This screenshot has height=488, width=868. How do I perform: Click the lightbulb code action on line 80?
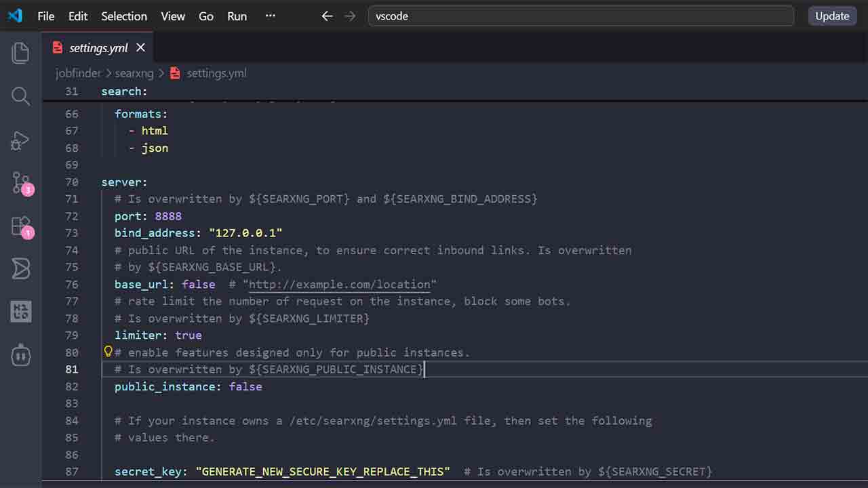[x=107, y=351]
